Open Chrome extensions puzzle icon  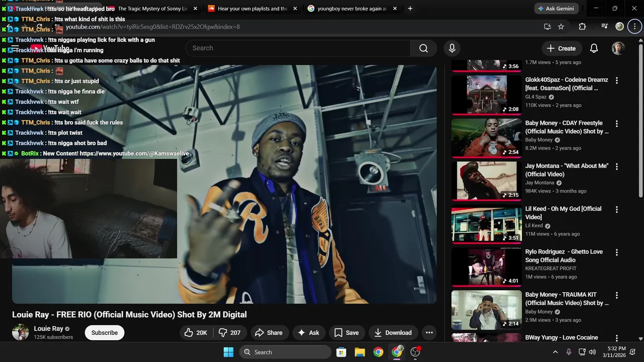pyautogui.click(x=582, y=27)
